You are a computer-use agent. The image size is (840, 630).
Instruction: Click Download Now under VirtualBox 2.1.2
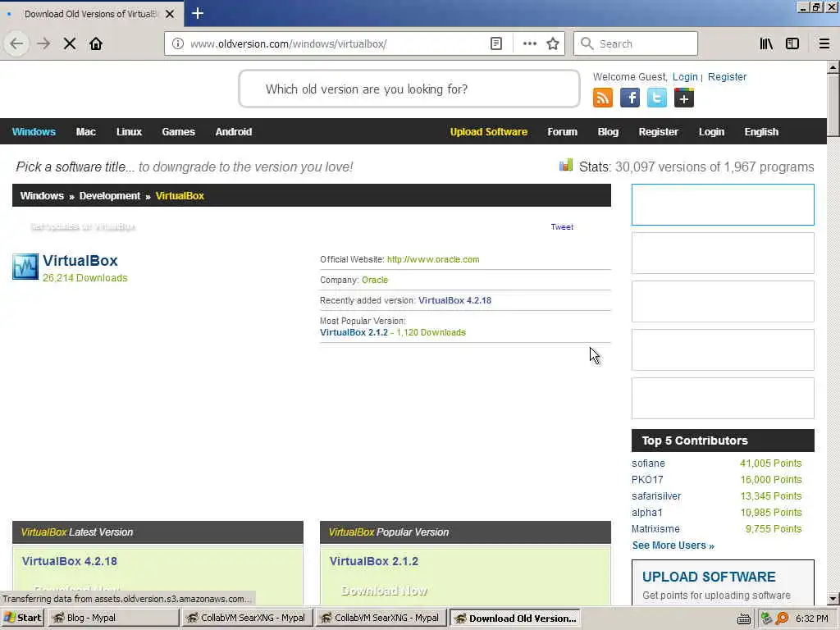[384, 591]
